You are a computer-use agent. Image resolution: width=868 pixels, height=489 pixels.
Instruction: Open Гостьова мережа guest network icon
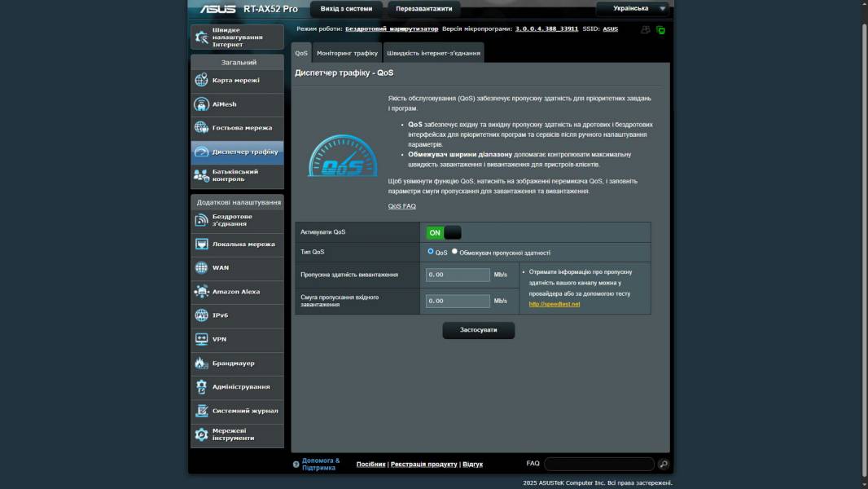click(201, 128)
